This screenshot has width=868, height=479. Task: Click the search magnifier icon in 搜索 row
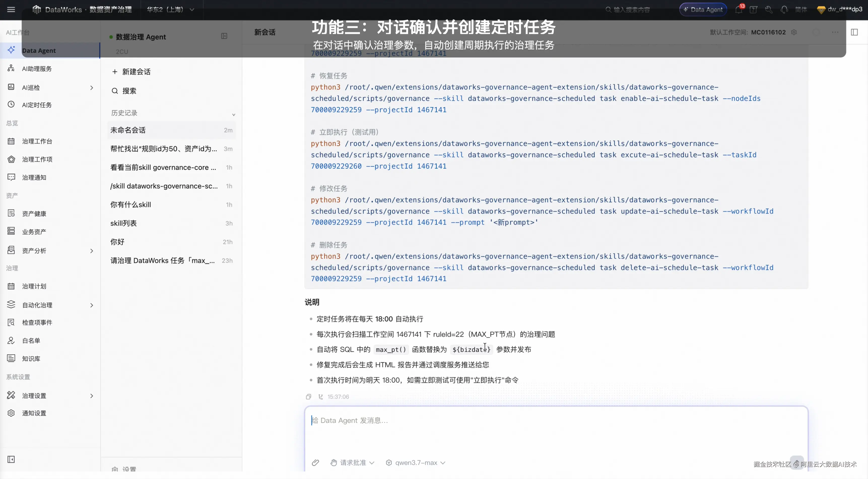tap(115, 91)
